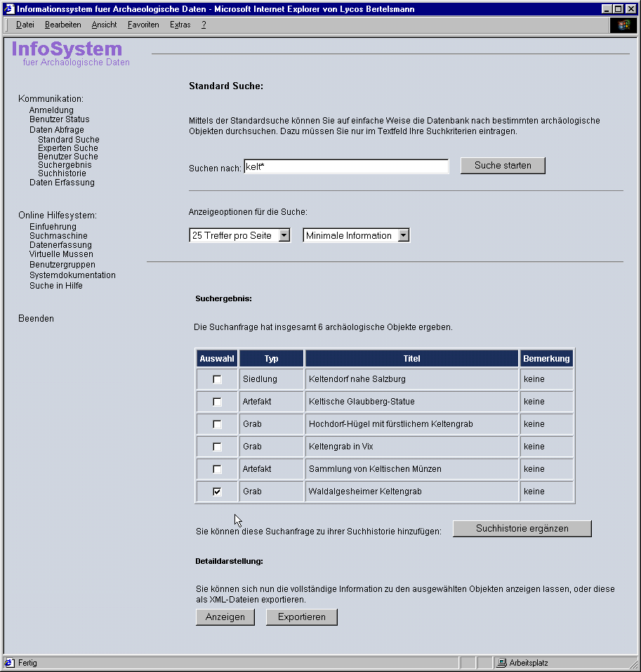Open the Suche in Hilfe link
The width and height of the screenshot is (641, 672).
point(55,286)
